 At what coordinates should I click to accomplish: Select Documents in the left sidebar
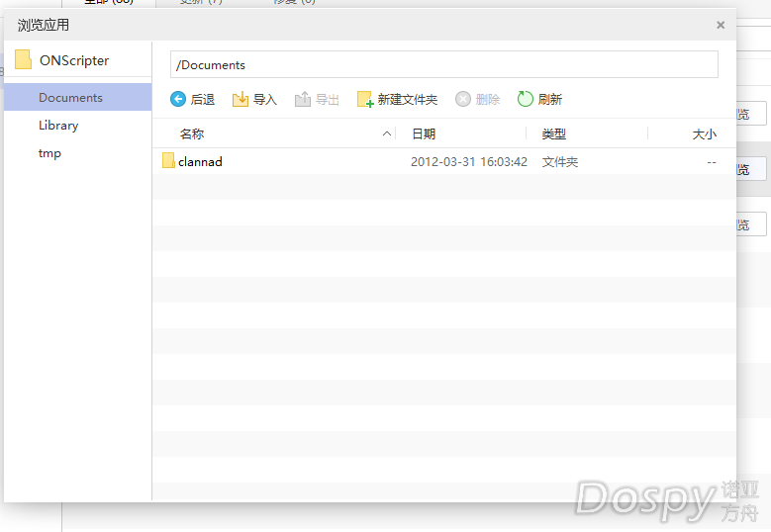click(x=71, y=98)
